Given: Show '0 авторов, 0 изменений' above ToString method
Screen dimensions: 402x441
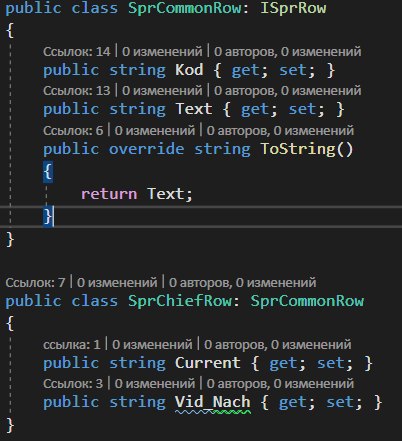Looking at the screenshot, I should pos(280,130).
